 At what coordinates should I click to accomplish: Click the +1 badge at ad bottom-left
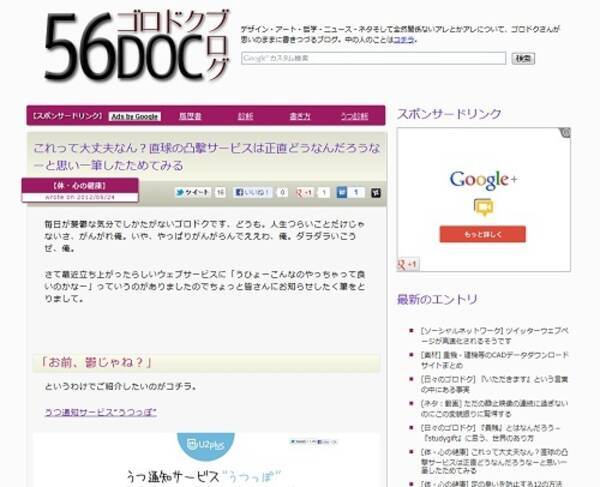(x=408, y=264)
